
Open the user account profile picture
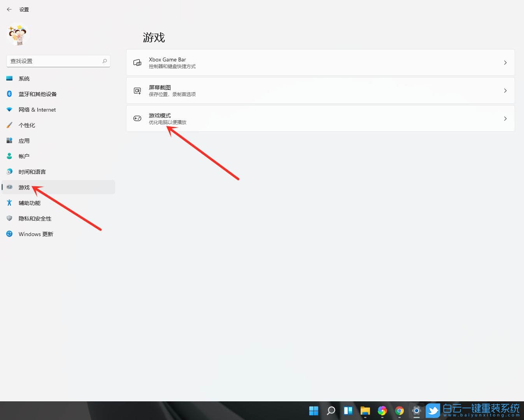click(x=18, y=35)
